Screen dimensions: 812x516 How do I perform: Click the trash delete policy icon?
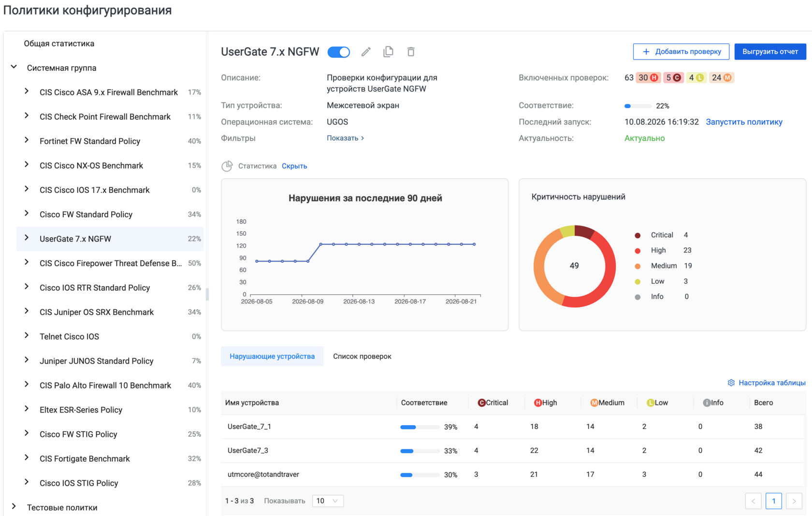click(411, 52)
